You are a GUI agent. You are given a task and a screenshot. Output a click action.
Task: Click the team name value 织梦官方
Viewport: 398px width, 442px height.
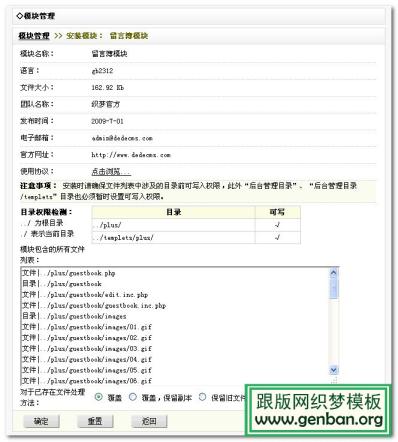tap(106, 104)
